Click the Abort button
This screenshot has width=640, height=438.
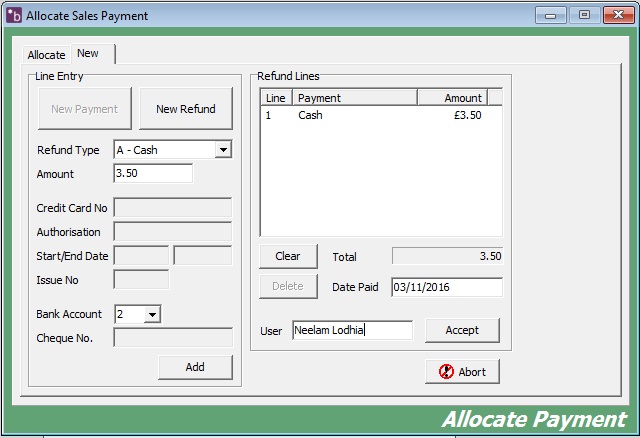click(x=462, y=371)
